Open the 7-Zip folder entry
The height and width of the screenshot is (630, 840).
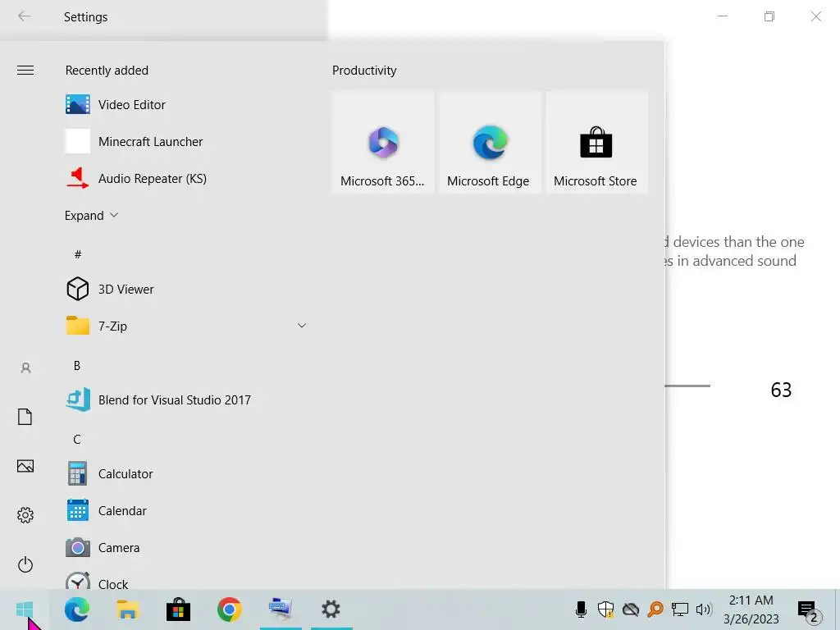pos(185,326)
